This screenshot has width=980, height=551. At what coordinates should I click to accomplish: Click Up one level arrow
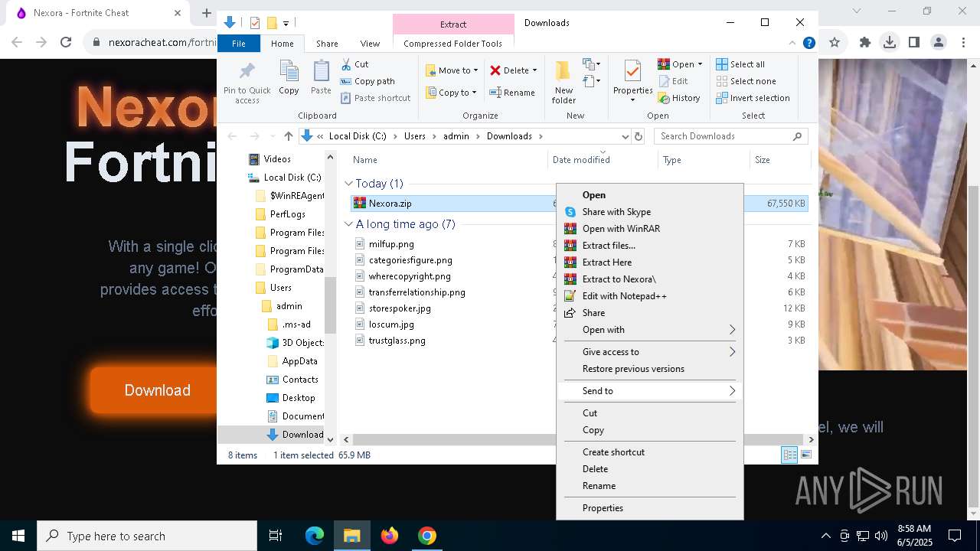tap(288, 136)
